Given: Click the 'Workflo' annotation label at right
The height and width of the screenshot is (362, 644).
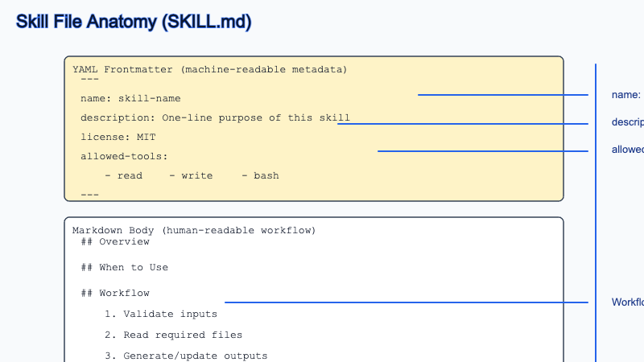Looking at the screenshot, I should point(627,302).
